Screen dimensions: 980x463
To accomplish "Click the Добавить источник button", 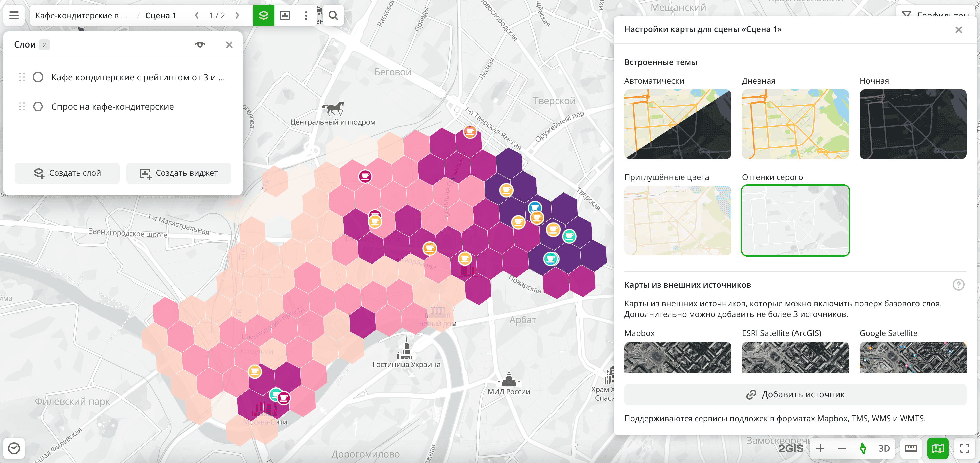I will [x=795, y=394].
